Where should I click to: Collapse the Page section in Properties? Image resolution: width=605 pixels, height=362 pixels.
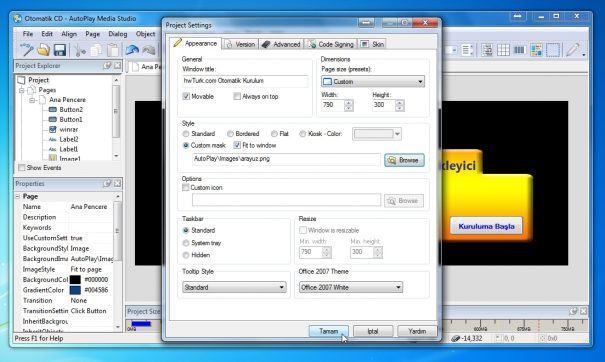coord(18,196)
